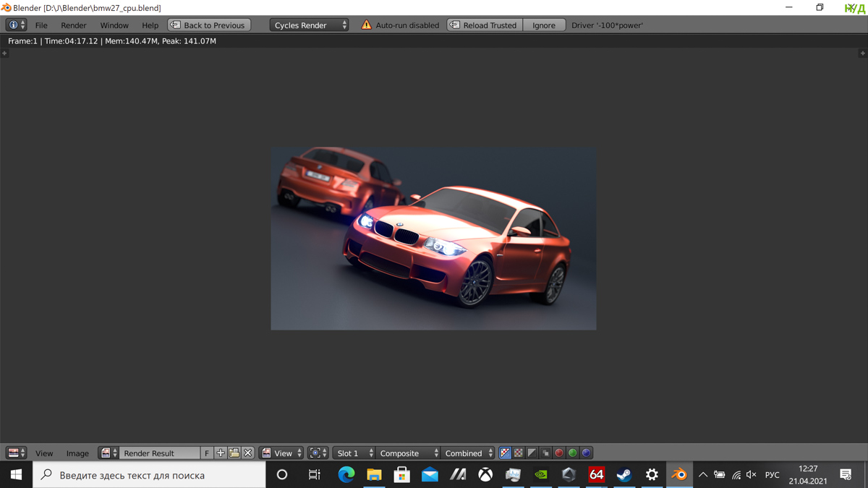868x488 pixels.
Task: Click the Auto-run disabled warning icon
Action: tap(366, 25)
